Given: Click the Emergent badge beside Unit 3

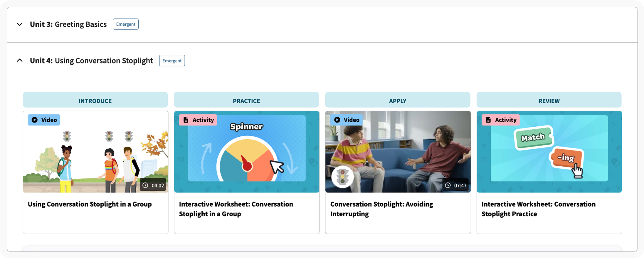Looking at the screenshot, I should [125, 24].
